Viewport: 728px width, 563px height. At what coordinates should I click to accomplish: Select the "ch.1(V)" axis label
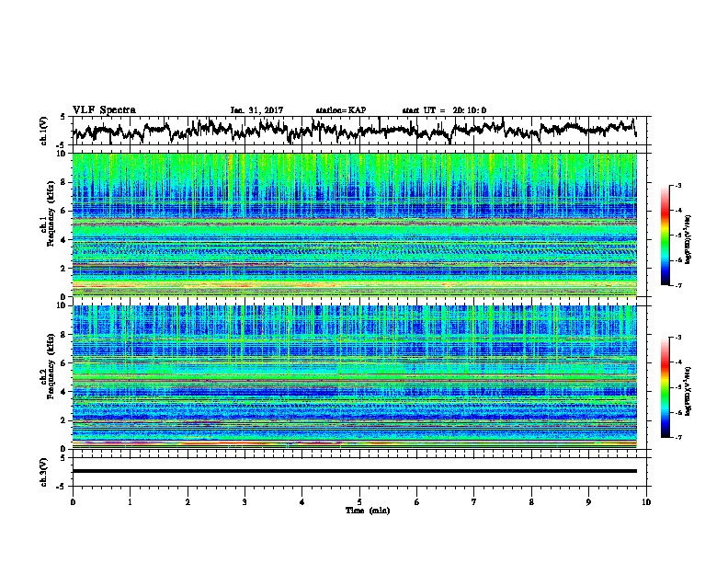click(44, 131)
